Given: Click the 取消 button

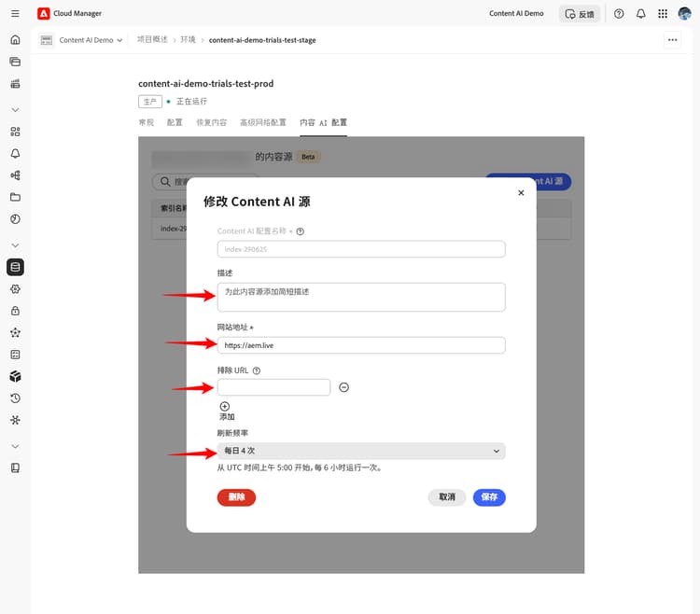Looking at the screenshot, I should pyautogui.click(x=447, y=497).
